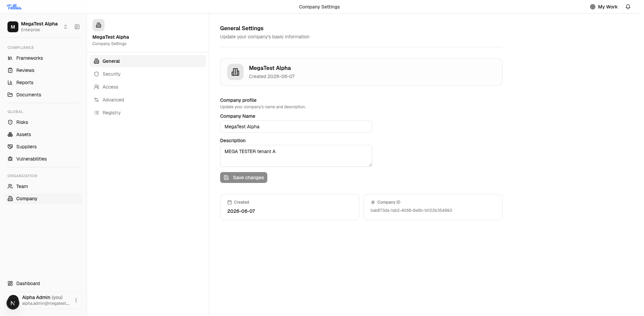Click the company card building icon
The height and width of the screenshot is (316, 644).
point(235,72)
